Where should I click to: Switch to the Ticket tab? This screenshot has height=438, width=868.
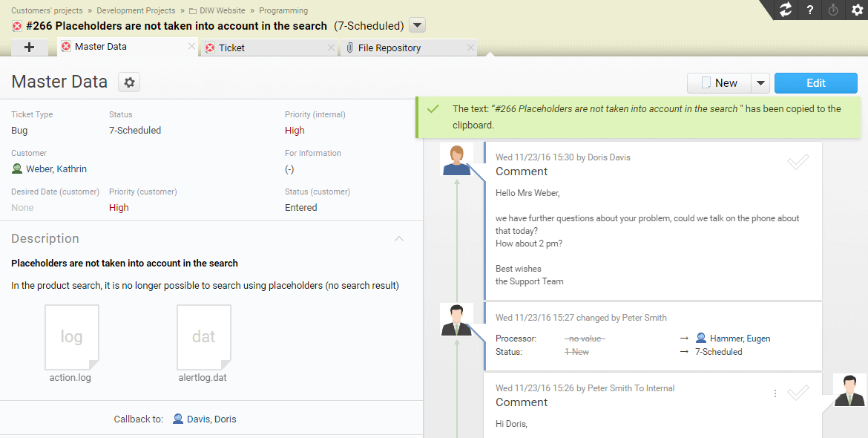(x=231, y=48)
